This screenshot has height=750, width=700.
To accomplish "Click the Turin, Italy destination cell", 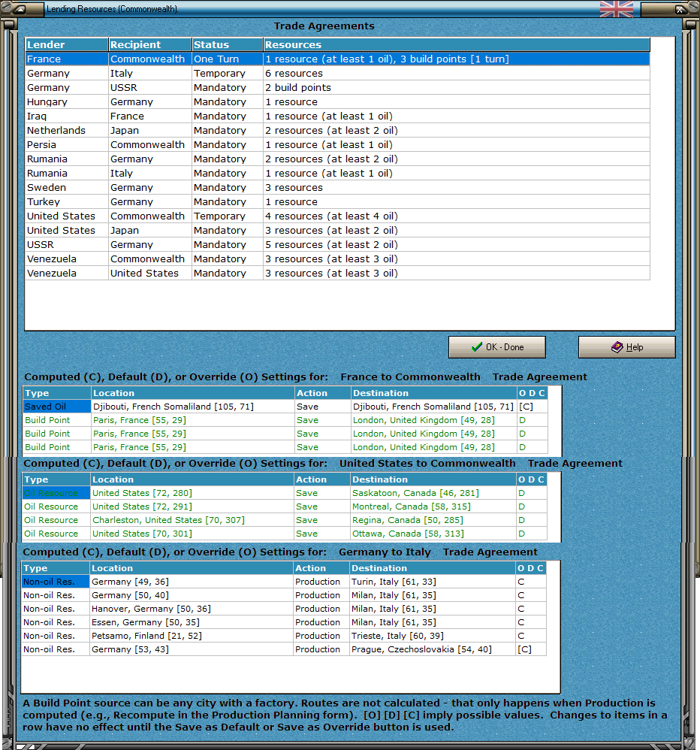I will click(432, 582).
